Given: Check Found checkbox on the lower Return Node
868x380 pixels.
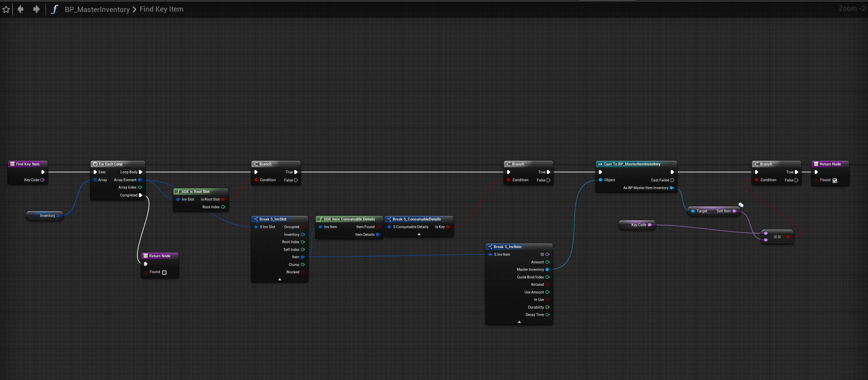Looking at the screenshot, I should point(164,273).
